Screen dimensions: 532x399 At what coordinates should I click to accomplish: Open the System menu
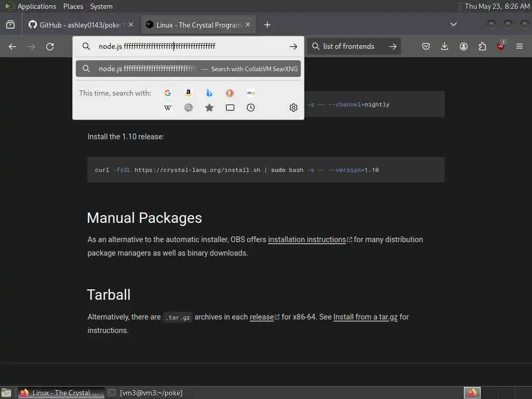[101, 6]
